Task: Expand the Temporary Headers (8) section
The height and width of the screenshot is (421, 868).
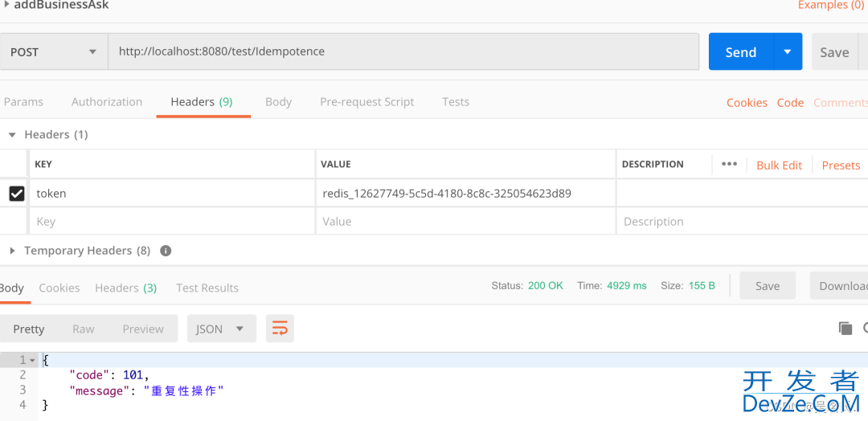Action: [x=12, y=251]
